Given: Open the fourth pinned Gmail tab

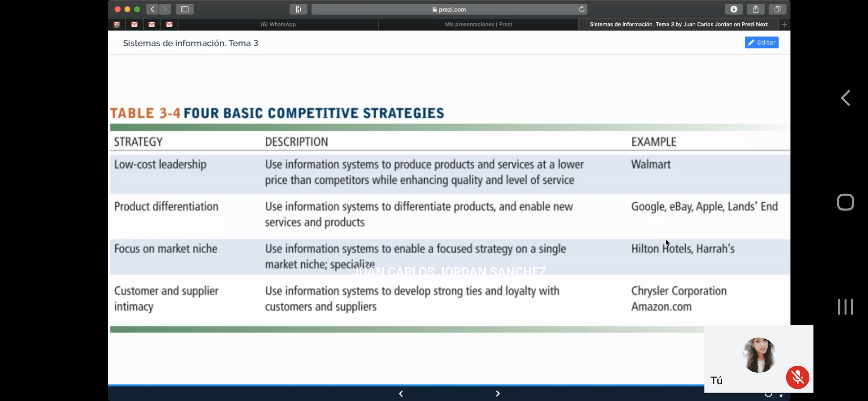Looking at the screenshot, I should click(x=169, y=25).
